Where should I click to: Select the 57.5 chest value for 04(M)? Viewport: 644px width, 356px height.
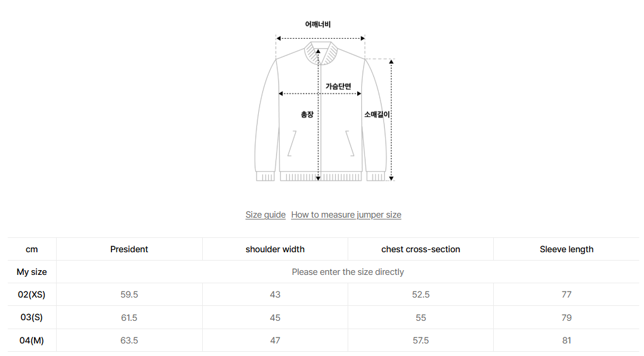420,340
